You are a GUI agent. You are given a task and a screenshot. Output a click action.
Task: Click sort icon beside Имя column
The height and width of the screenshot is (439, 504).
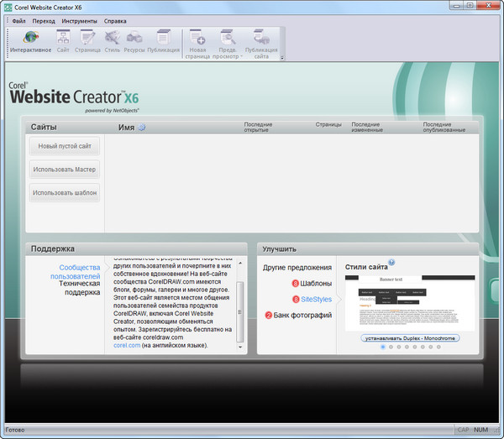tap(141, 128)
